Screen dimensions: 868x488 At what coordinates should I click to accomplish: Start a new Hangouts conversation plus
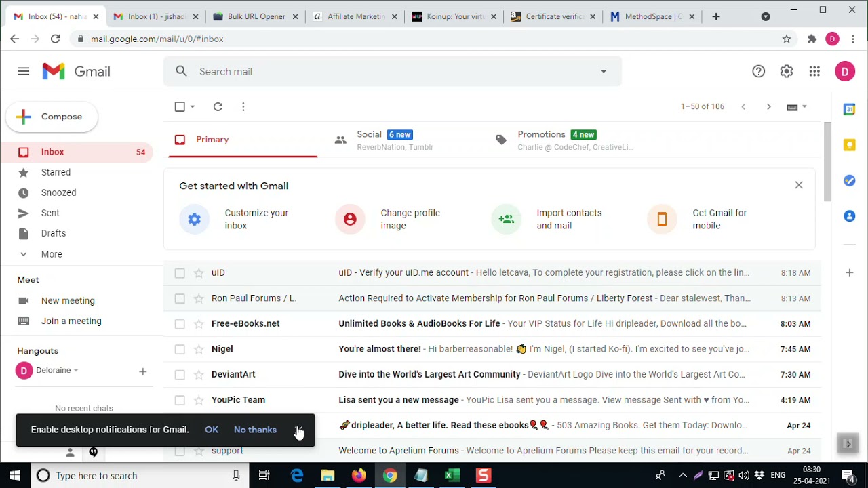click(x=142, y=371)
